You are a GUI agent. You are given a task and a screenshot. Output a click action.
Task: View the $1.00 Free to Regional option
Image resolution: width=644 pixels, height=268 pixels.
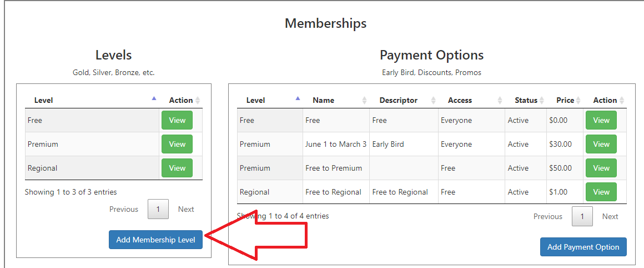(601, 192)
